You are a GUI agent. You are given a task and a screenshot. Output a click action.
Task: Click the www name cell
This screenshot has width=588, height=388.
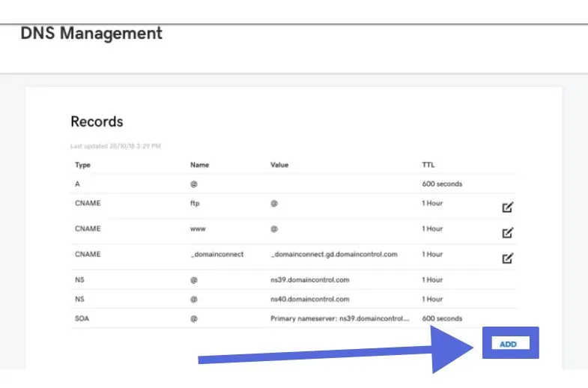tap(198, 228)
